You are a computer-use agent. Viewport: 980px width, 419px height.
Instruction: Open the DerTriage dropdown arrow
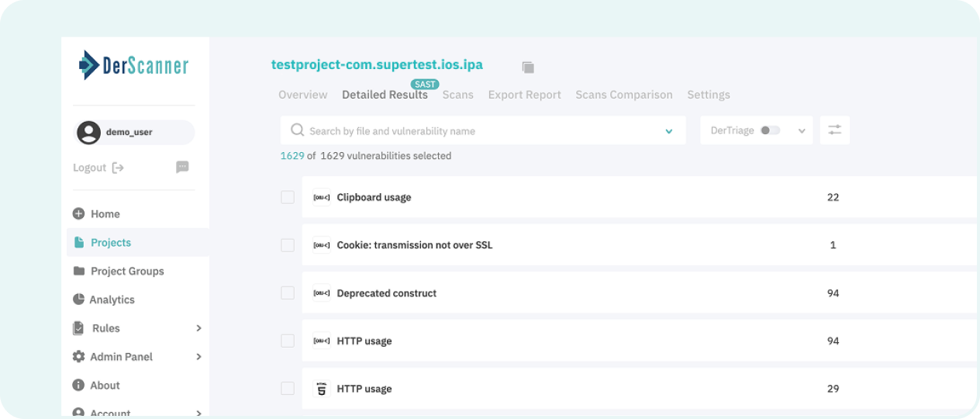coord(802,131)
